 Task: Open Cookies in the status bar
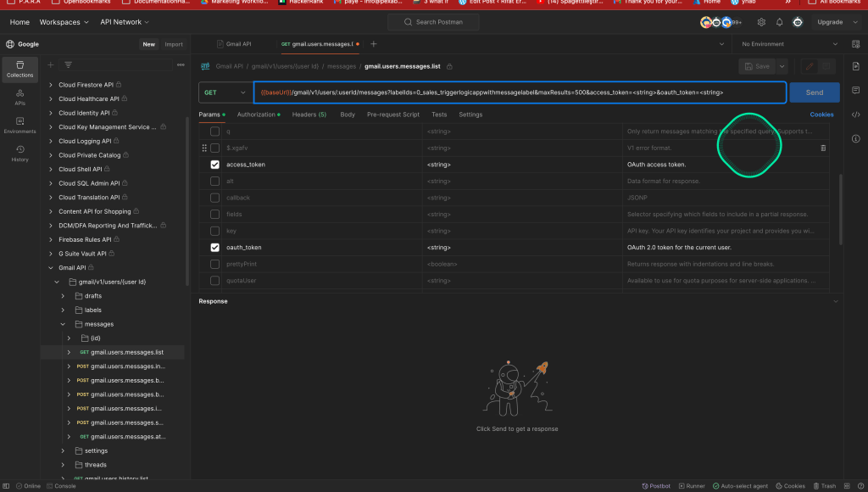tap(790, 486)
